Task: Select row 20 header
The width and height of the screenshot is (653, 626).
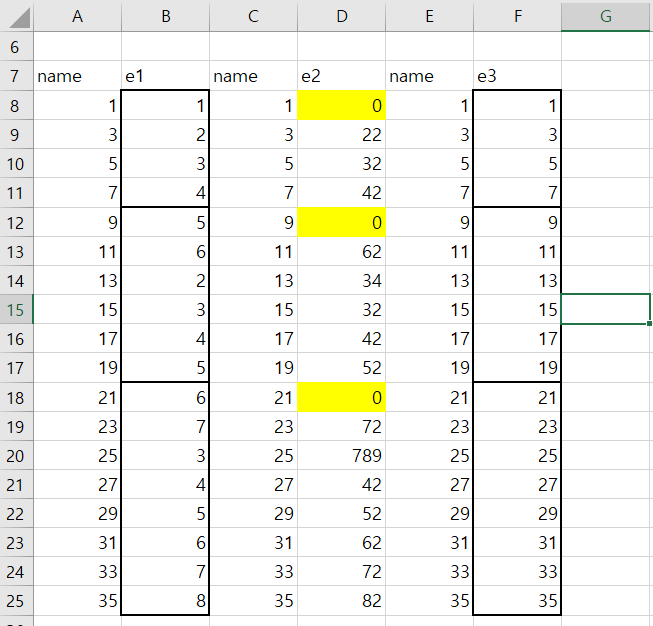Action: pos(17,455)
